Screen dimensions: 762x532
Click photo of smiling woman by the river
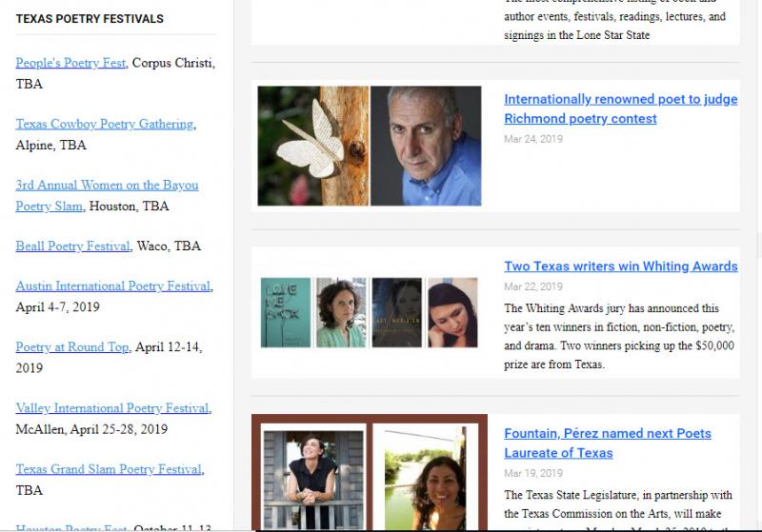[425, 478]
